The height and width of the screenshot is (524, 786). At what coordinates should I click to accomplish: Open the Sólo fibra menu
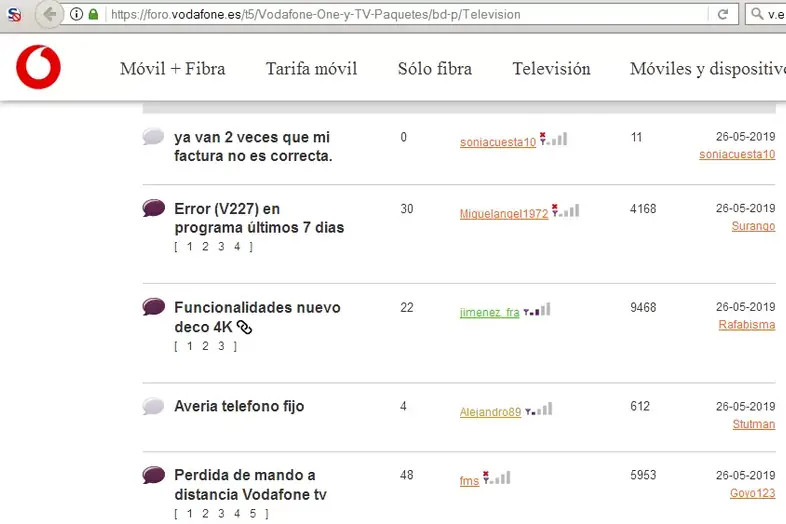(x=435, y=69)
